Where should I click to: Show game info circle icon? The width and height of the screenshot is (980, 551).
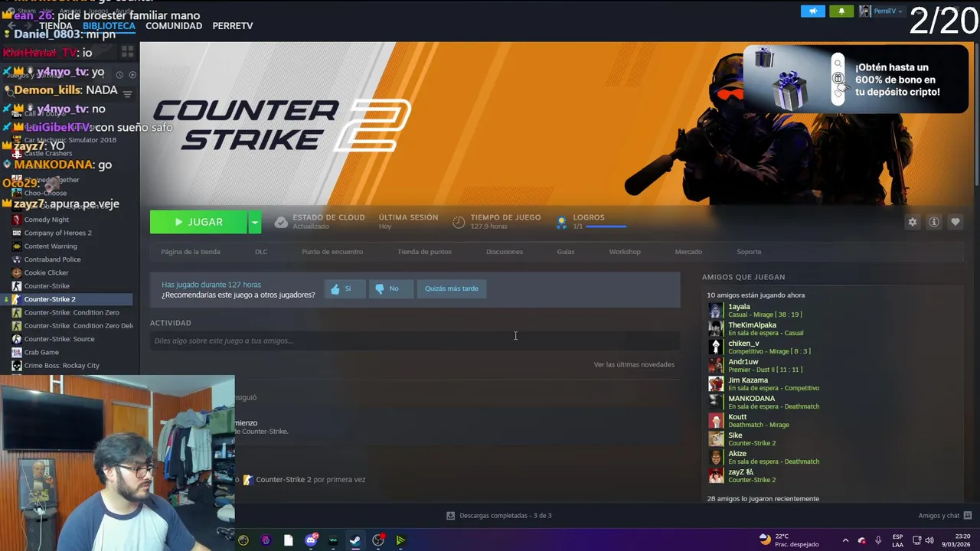click(933, 222)
